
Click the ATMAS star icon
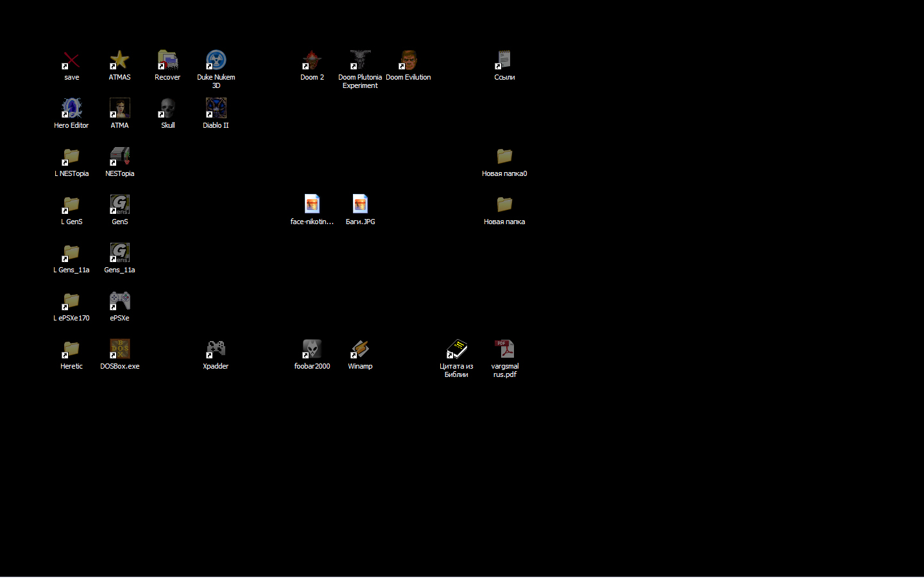click(119, 61)
